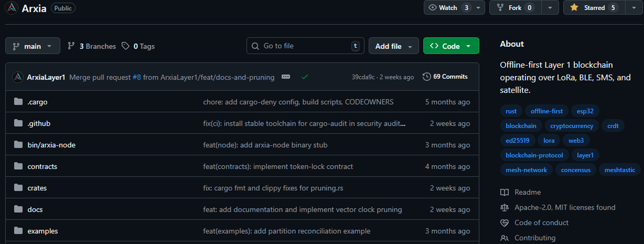Open the Add file dropdown
The height and width of the screenshot is (244, 644).
[393, 46]
